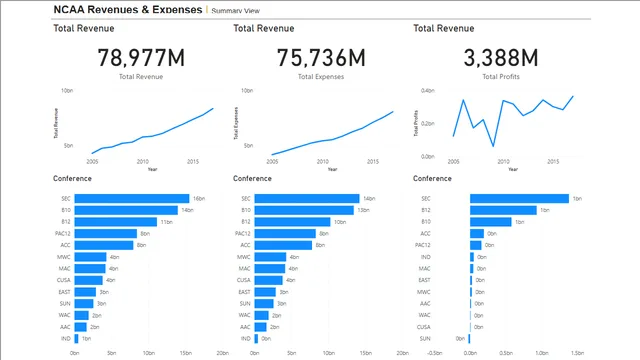Image resolution: width=640 pixels, height=360 pixels.
Task: Click the 2005 tick on the revenue chart axis
Action: [x=92, y=162]
